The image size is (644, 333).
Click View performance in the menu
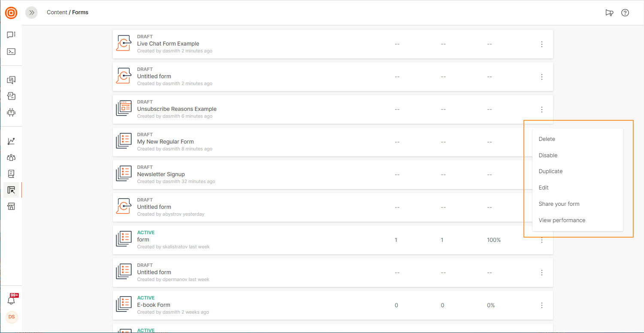562,220
